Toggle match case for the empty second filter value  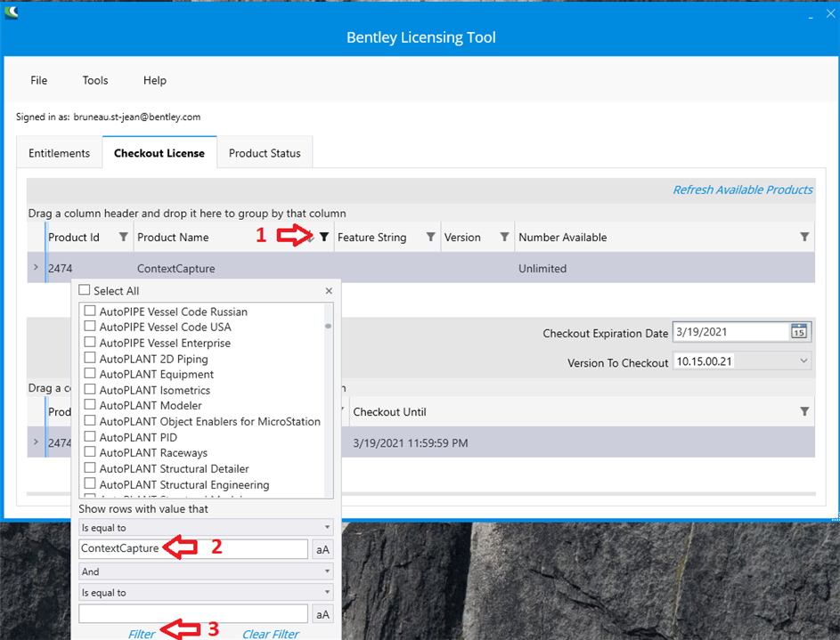pos(322,614)
